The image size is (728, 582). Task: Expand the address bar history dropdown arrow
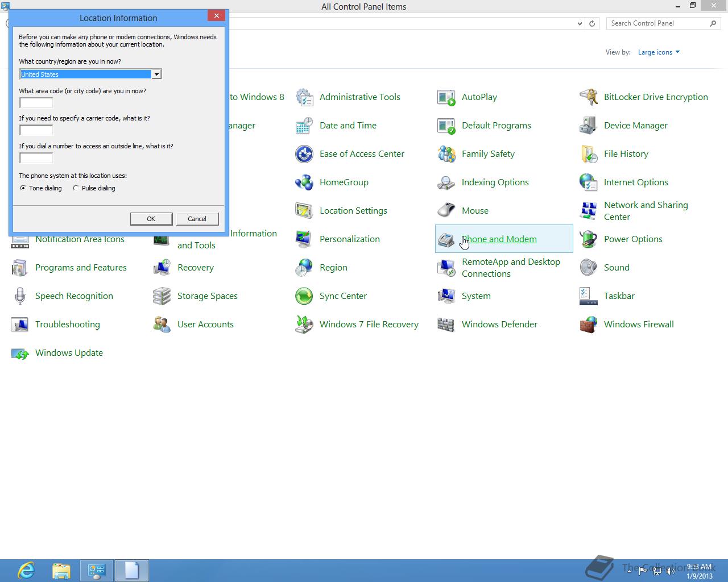(x=580, y=23)
